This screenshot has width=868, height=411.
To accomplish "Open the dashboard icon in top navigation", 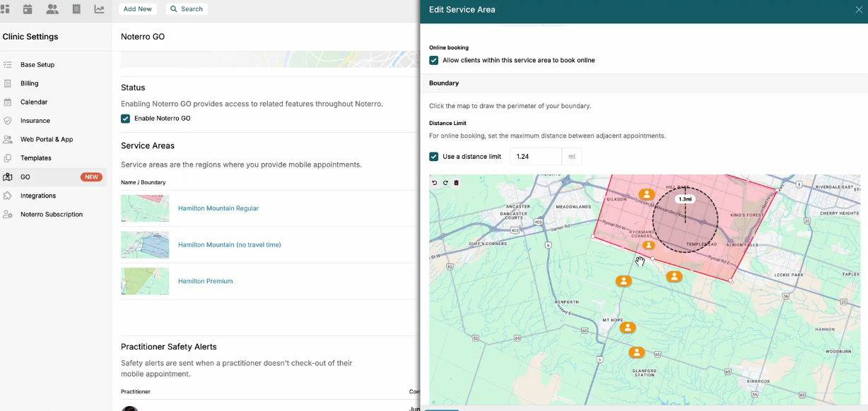I will point(7,9).
